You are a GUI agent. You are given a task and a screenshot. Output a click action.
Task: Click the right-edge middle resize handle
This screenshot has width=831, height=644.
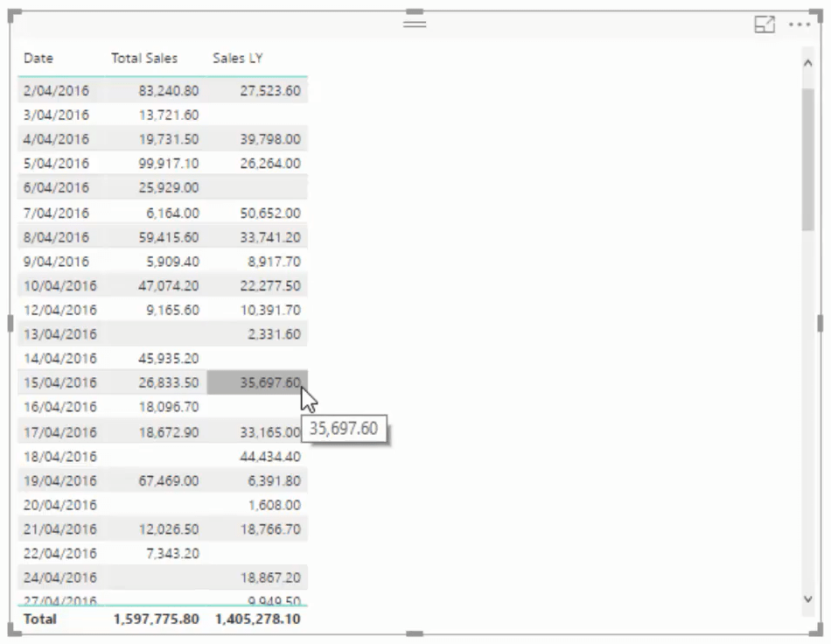[x=820, y=324]
